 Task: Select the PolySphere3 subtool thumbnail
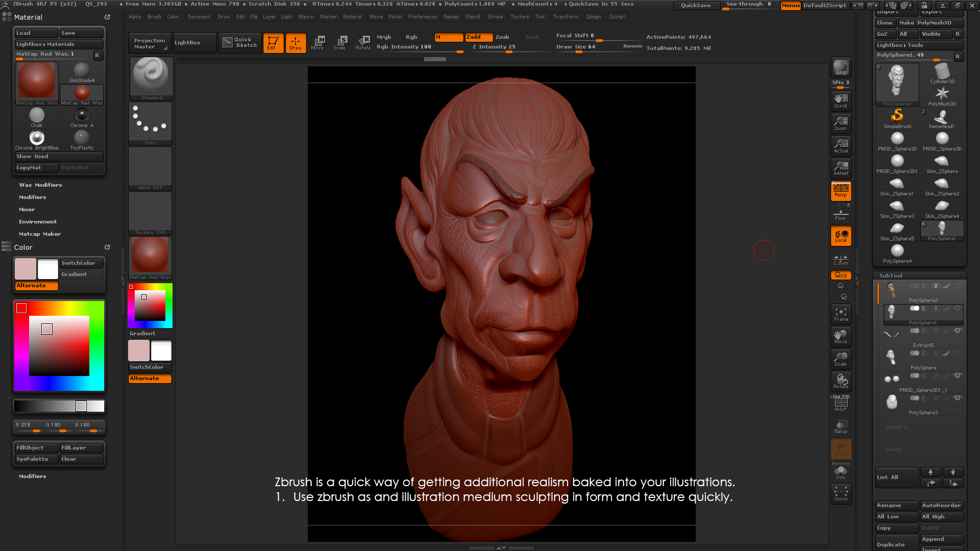pos(892,403)
